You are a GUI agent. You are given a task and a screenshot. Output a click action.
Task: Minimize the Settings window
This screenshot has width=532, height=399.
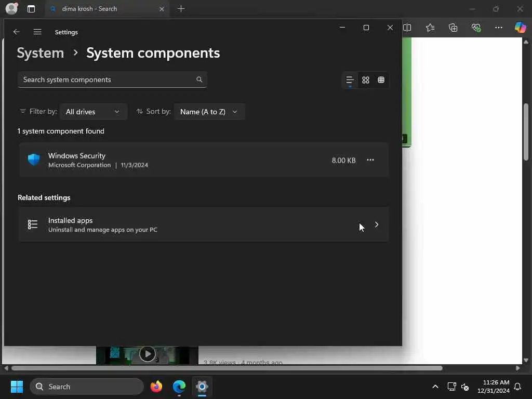click(342, 28)
